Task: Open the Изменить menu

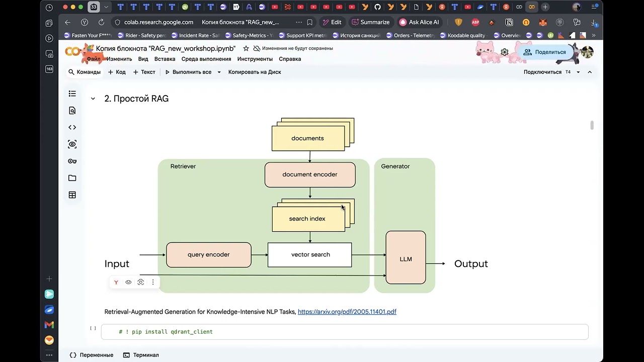Action: pyautogui.click(x=119, y=59)
